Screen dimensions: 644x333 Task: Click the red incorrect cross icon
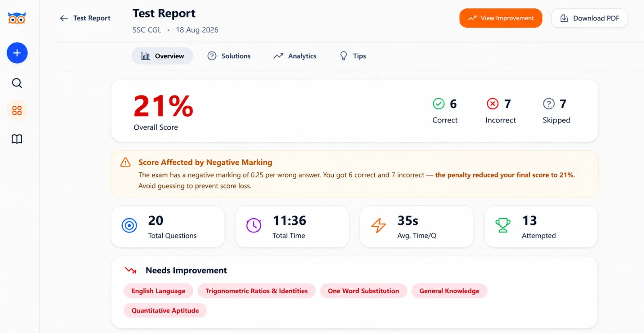(492, 104)
